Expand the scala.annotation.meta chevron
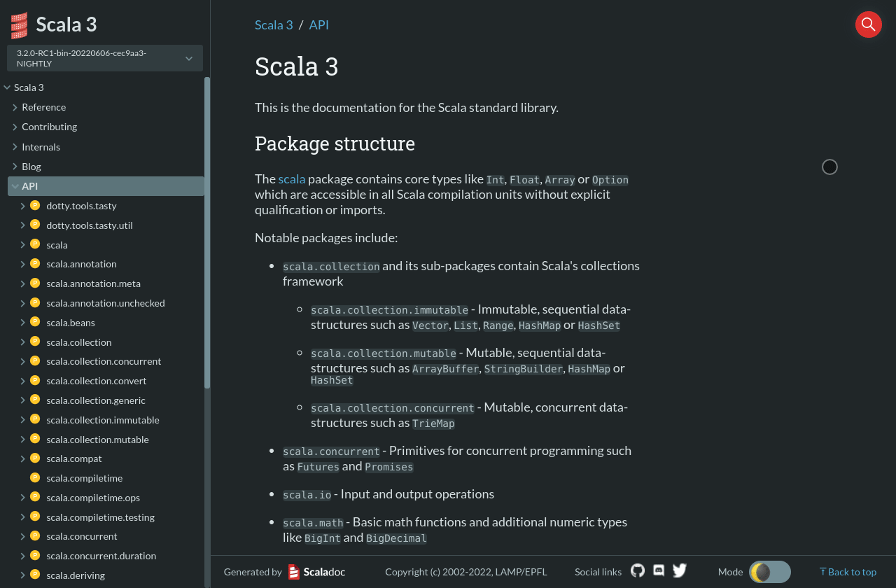This screenshot has width=896, height=588. (x=22, y=283)
